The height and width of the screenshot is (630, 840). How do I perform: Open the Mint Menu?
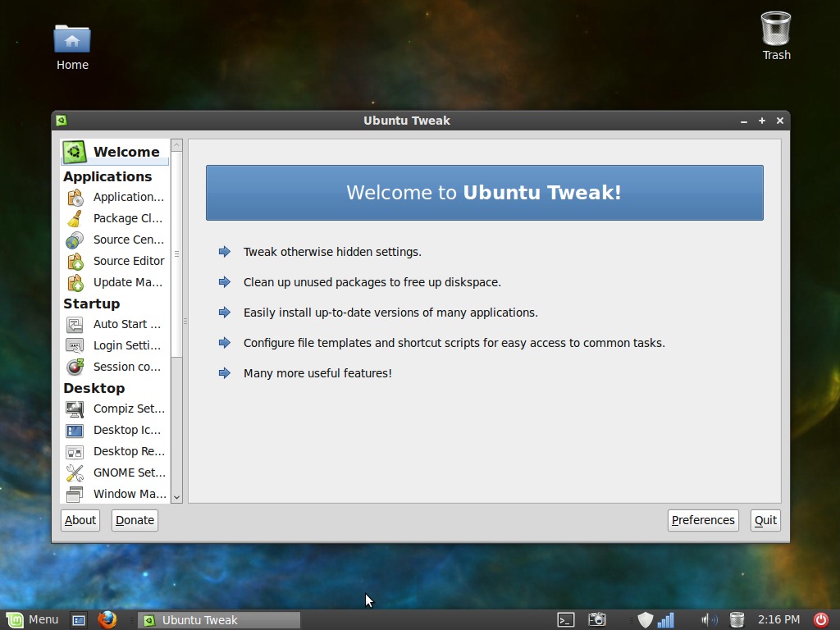pos(32,620)
